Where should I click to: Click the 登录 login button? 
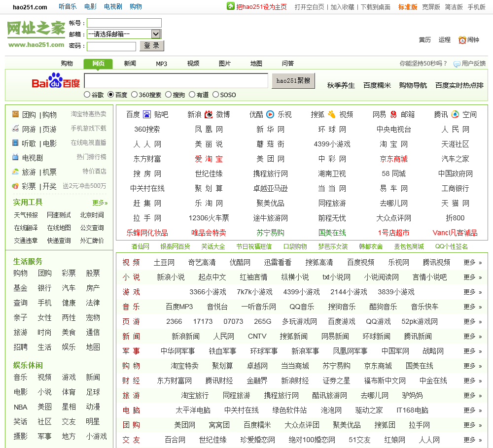pos(152,46)
